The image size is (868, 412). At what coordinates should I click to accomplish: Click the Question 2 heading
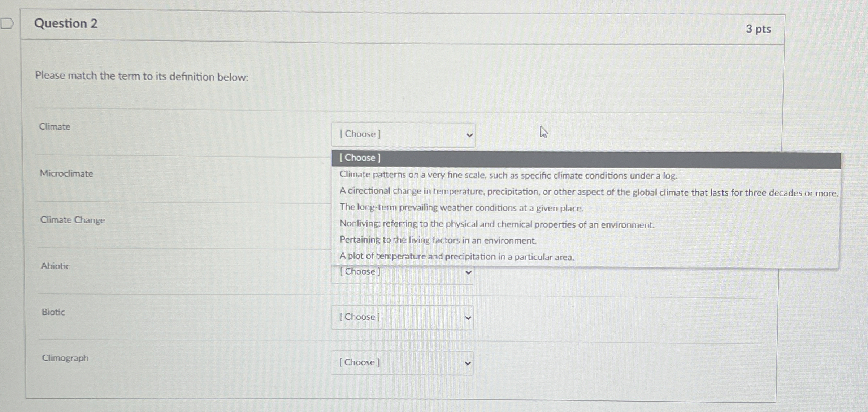click(66, 23)
